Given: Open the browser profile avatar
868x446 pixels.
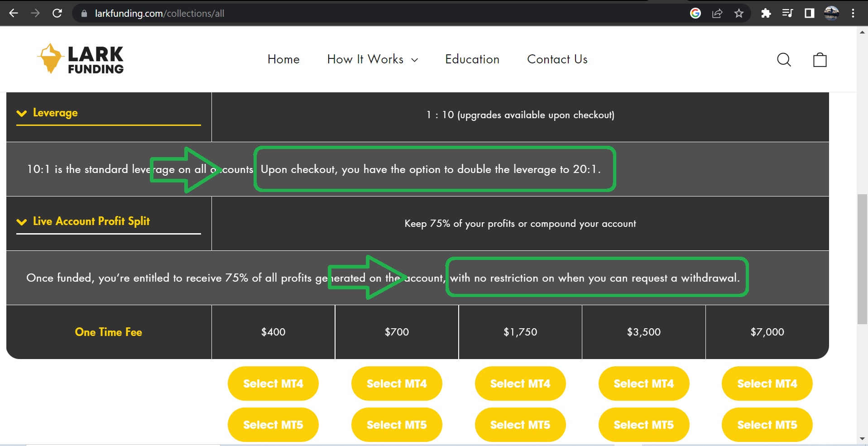Looking at the screenshot, I should click(x=831, y=13).
